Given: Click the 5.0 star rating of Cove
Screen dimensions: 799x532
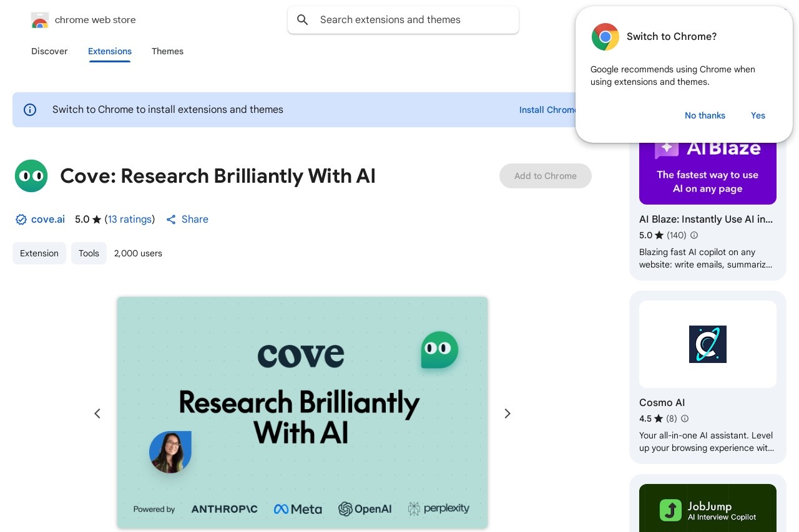Looking at the screenshot, I should (x=88, y=220).
